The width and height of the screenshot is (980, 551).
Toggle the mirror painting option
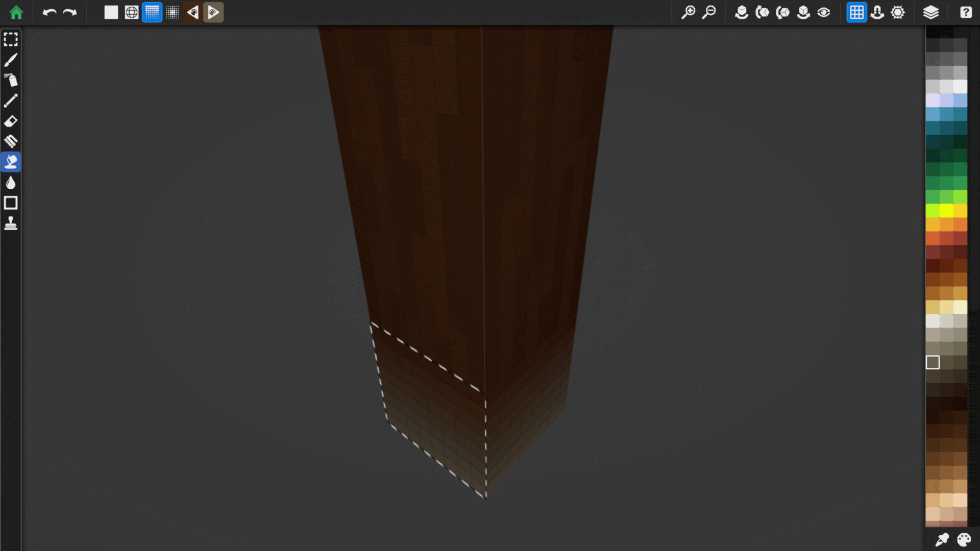tap(877, 12)
